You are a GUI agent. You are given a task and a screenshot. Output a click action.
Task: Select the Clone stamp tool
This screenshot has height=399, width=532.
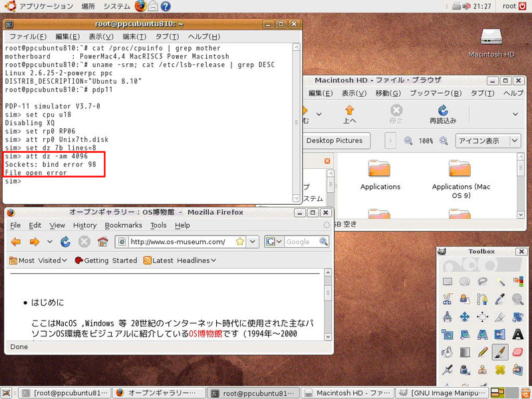click(x=483, y=370)
